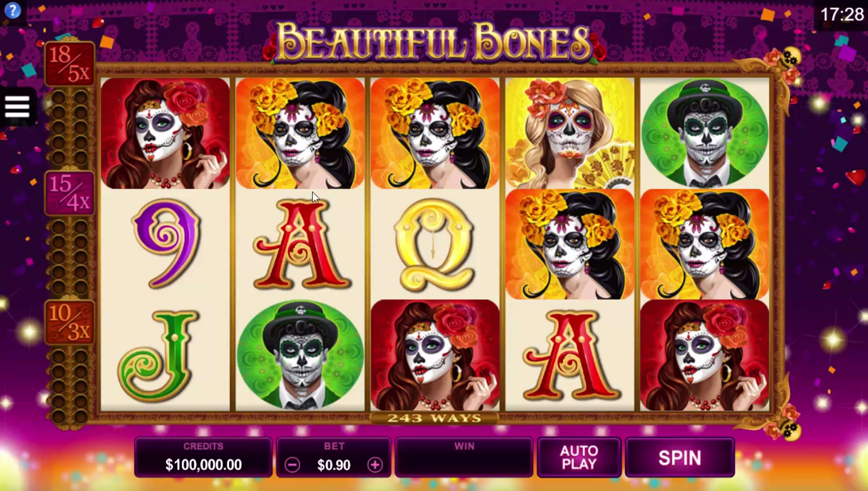Select the 15 spins 4x multiplier badge

coord(70,193)
